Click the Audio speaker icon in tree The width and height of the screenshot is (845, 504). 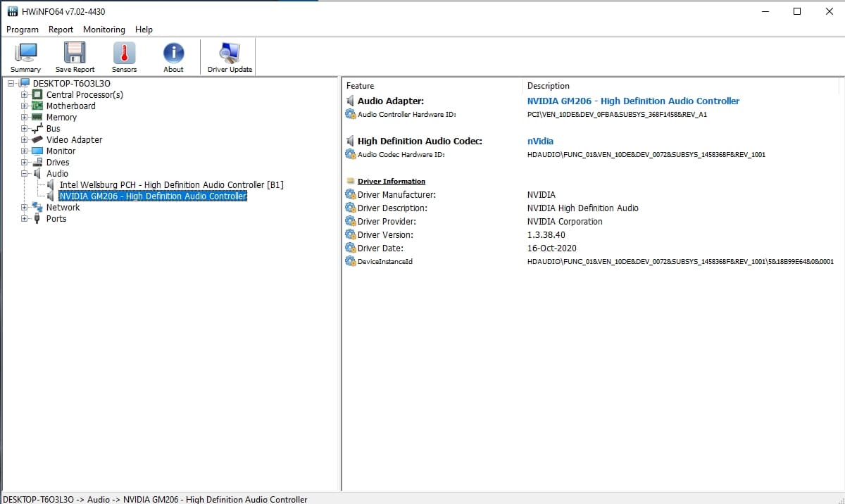pyautogui.click(x=38, y=173)
